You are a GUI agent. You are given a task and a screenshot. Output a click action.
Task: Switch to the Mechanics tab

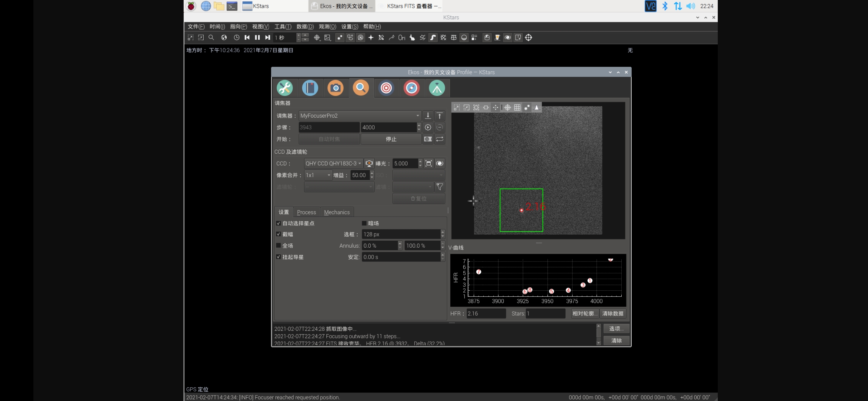[337, 212]
